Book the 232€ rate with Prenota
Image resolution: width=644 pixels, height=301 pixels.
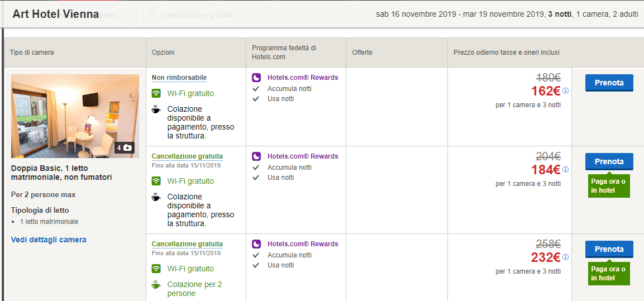pyautogui.click(x=609, y=249)
